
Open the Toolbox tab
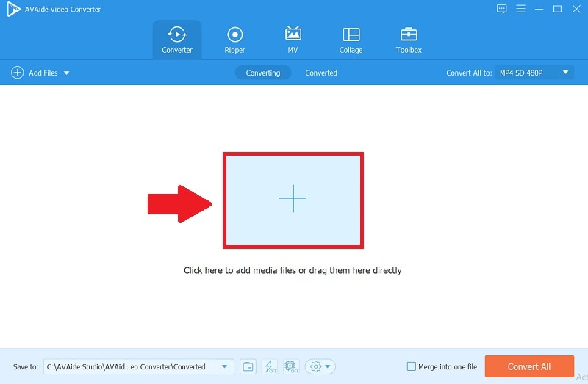tap(409, 40)
